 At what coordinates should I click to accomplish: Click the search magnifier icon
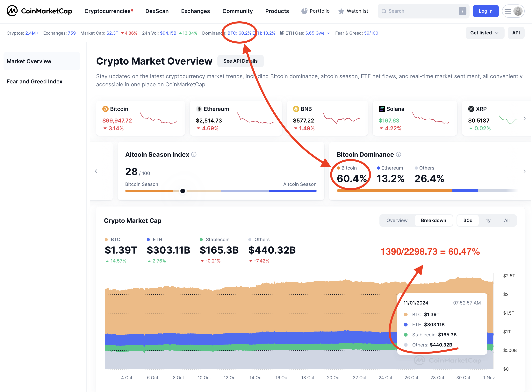coord(384,11)
